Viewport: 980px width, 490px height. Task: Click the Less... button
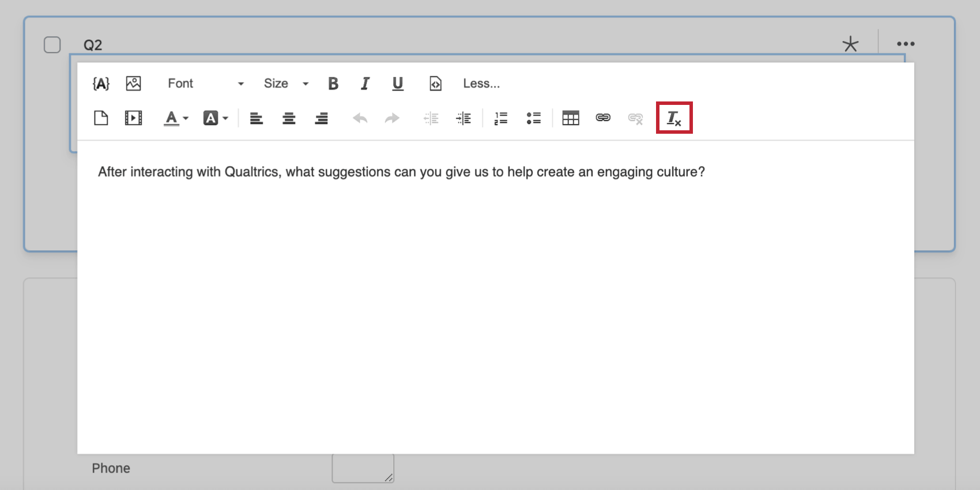pos(481,84)
